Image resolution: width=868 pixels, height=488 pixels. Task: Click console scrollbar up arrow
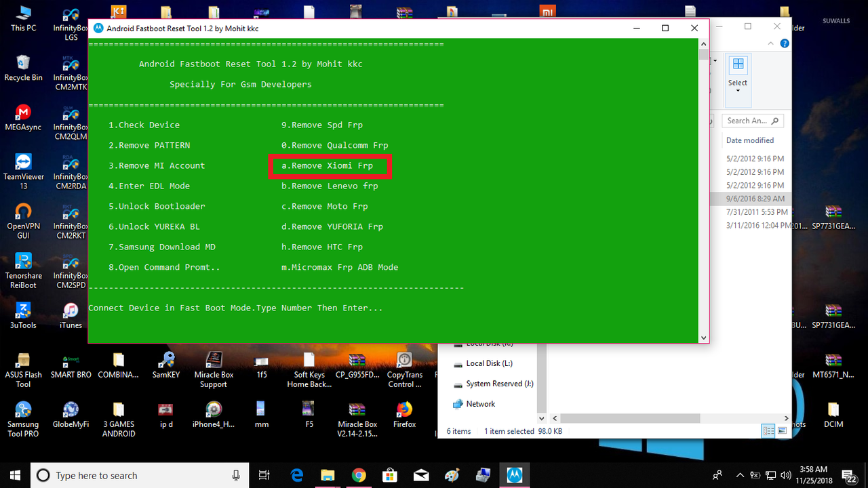[x=703, y=44]
